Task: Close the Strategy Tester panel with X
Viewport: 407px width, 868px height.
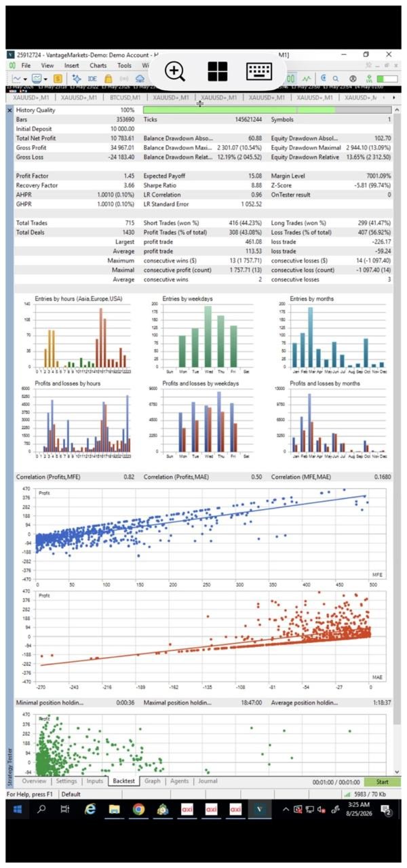Action: point(9,110)
